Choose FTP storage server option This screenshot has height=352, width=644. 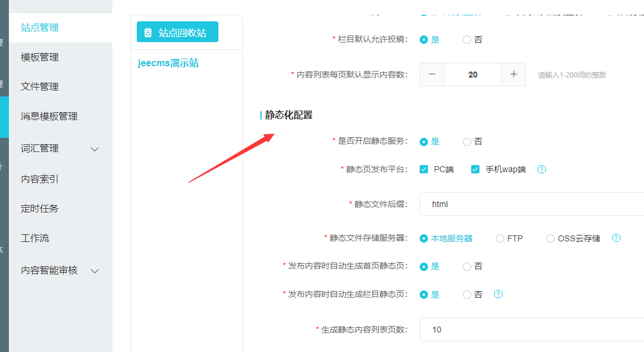click(x=500, y=238)
